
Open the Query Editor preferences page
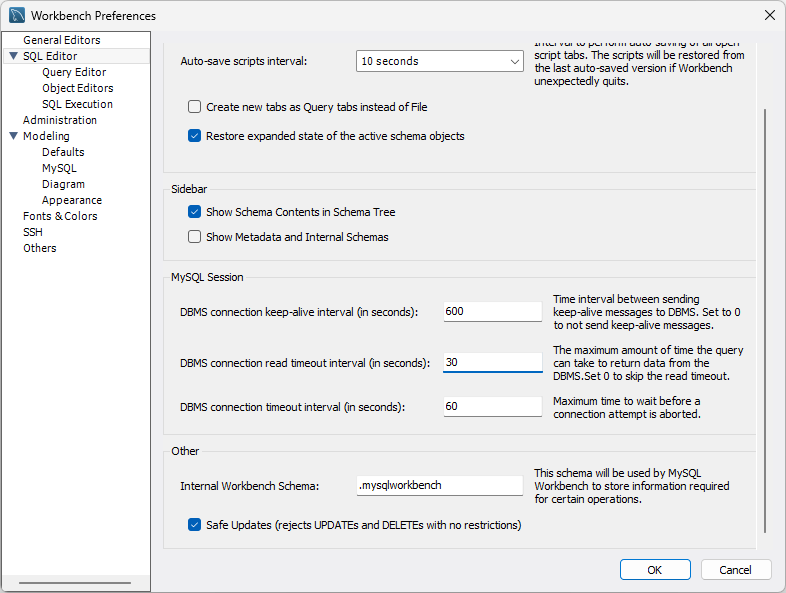pos(73,72)
